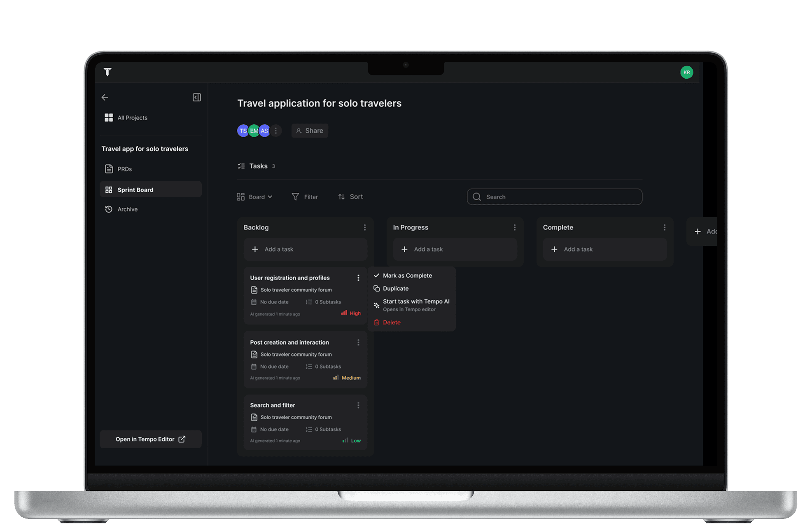This screenshot has width=812, height=528.
Task: Click Open in Tempo Editor
Action: point(150,439)
